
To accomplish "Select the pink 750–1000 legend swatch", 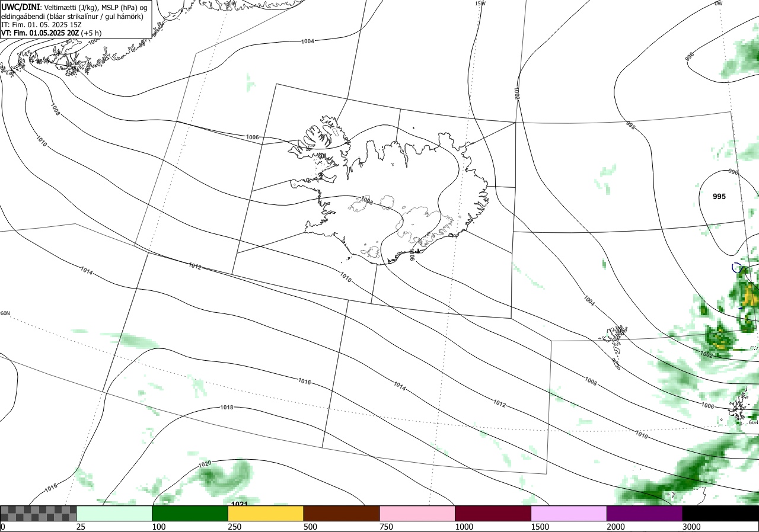I will (x=417, y=513).
